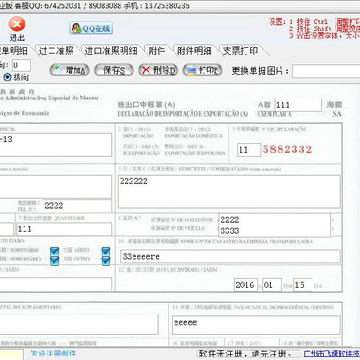
Task: Toggle the Aéreo checkbox
Action: pos(106,251)
